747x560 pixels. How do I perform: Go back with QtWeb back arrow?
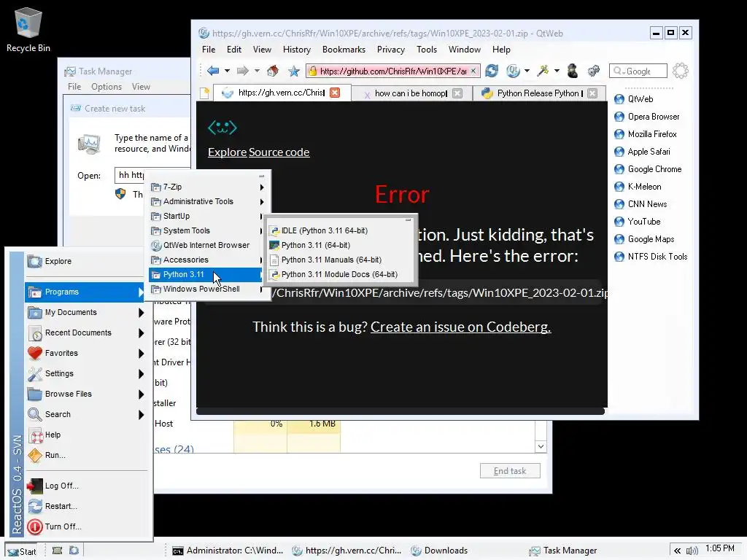(213, 71)
